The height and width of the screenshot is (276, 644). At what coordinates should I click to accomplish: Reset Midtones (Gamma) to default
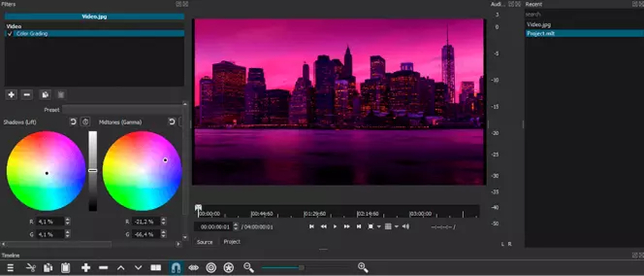click(171, 122)
